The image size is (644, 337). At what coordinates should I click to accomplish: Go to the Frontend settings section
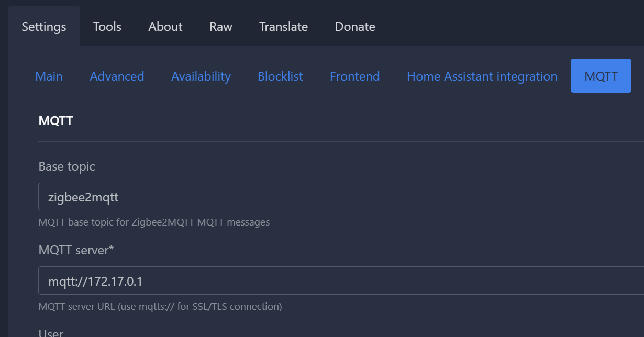point(354,76)
